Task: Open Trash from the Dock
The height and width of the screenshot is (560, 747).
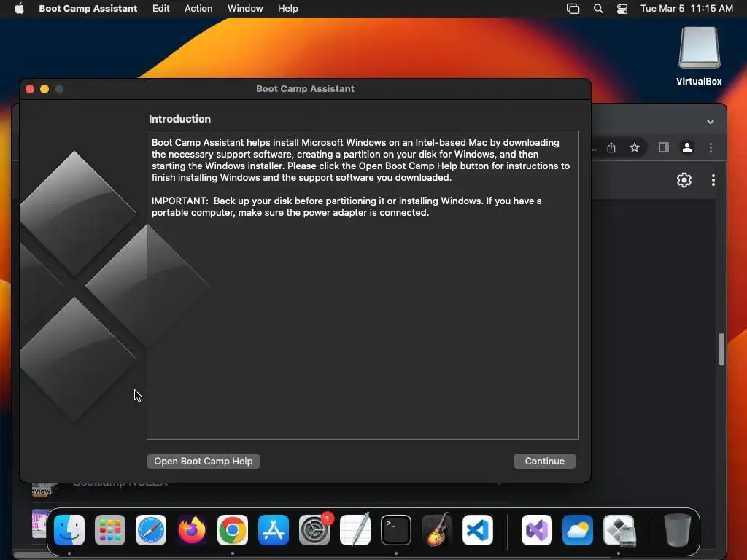Action: [x=678, y=529]
